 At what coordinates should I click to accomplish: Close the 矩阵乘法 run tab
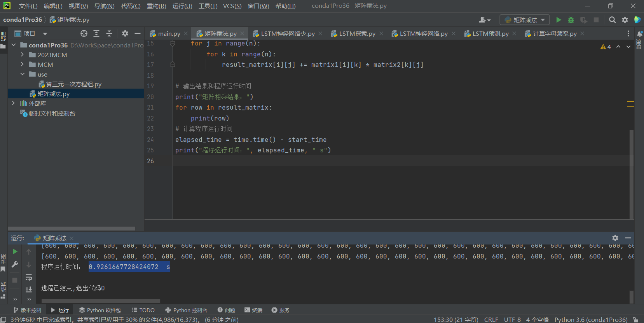72,238
